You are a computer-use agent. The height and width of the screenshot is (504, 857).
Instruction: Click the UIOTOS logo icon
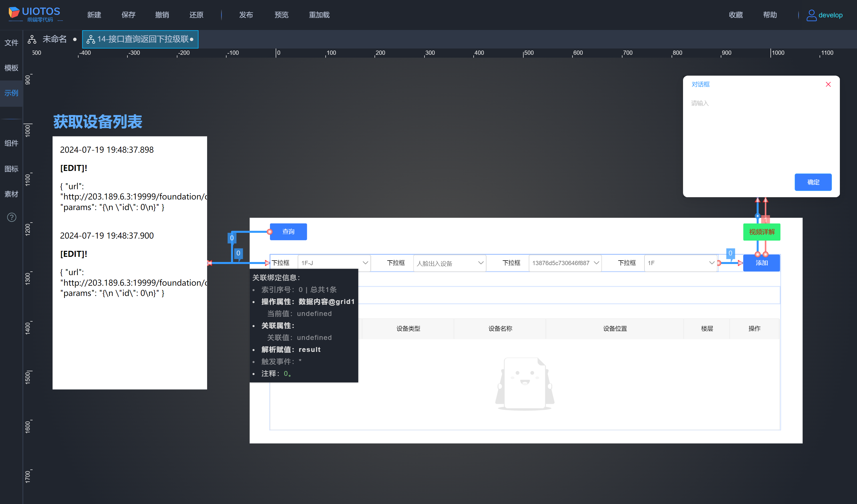tap(14, 13)
